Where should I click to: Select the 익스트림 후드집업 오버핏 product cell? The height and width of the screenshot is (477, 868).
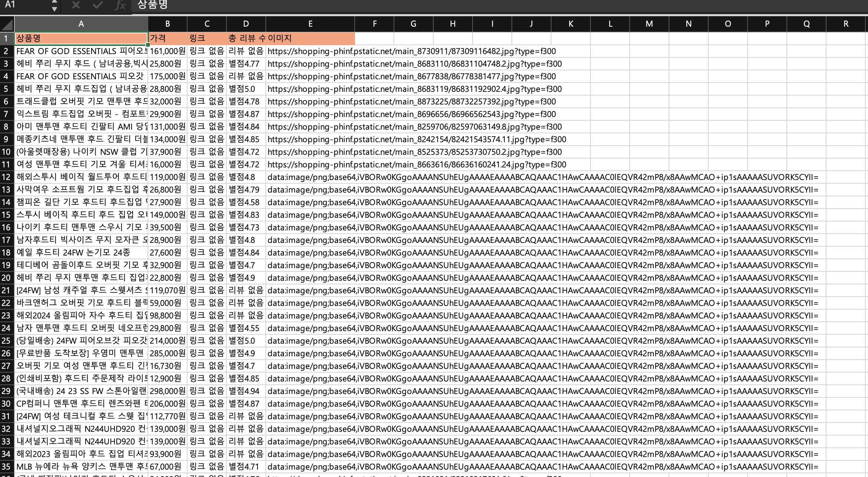(81, 114)
